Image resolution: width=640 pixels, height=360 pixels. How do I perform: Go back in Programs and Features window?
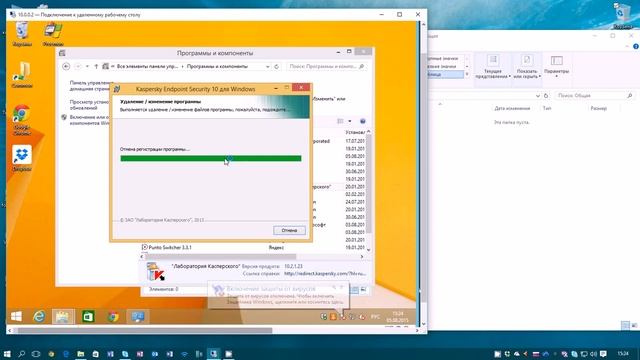pos(66,67)
